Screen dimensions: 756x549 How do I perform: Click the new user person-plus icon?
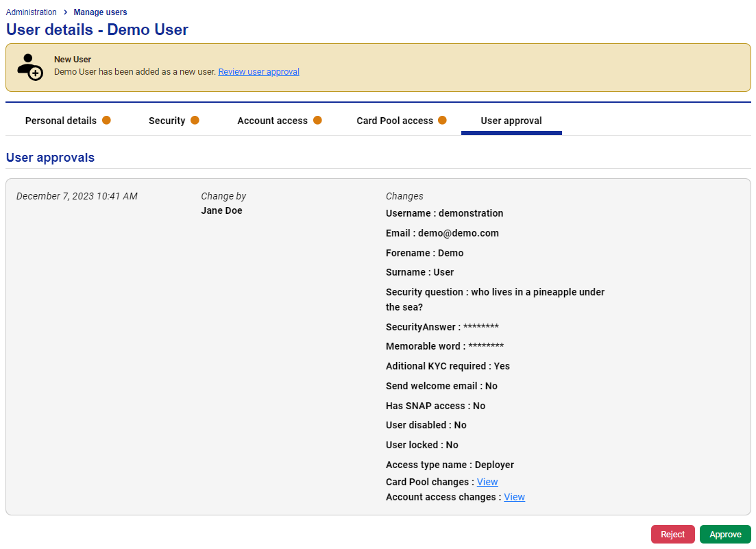pyautogui.click(x=30, y=67)
